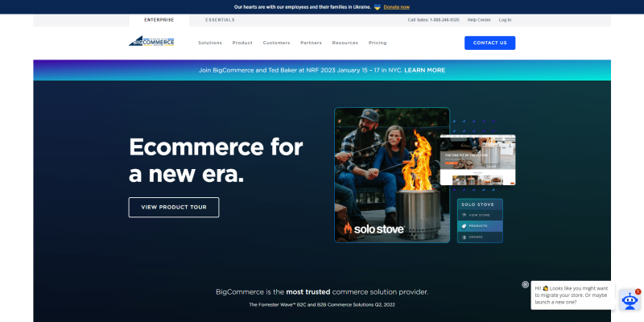Click the Forrester Wave Q2 2022 text
The width and height of the screenshot is (644, 322).
click(x=322, y=305)
